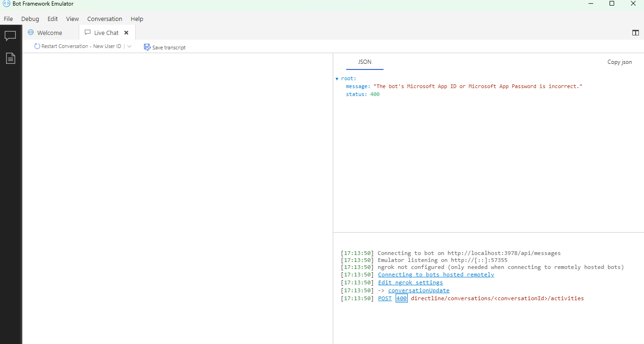Screen dimensions: 644x344
Task: Click the Bot Framework Emulator app logo
Action: click(7, 4)
